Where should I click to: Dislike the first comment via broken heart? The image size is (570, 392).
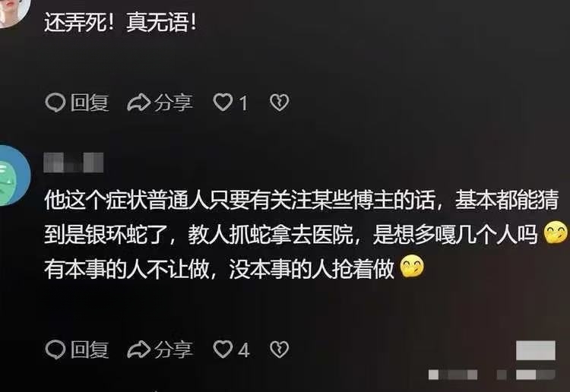[x=279, y=103]
